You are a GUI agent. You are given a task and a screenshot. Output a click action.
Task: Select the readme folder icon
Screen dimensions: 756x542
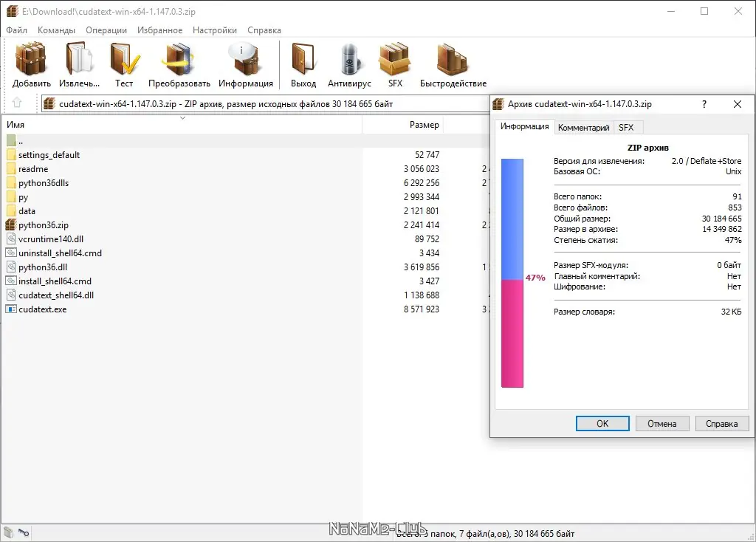12,169
